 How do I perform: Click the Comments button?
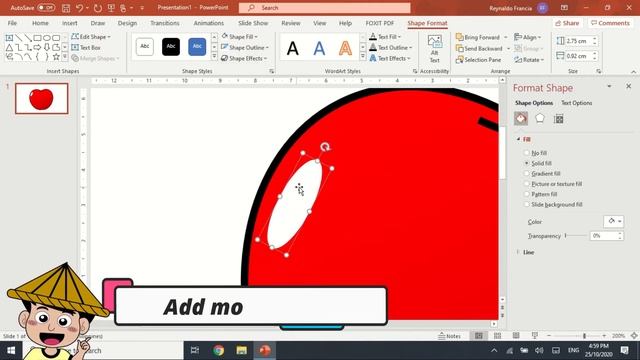(611, 23)
